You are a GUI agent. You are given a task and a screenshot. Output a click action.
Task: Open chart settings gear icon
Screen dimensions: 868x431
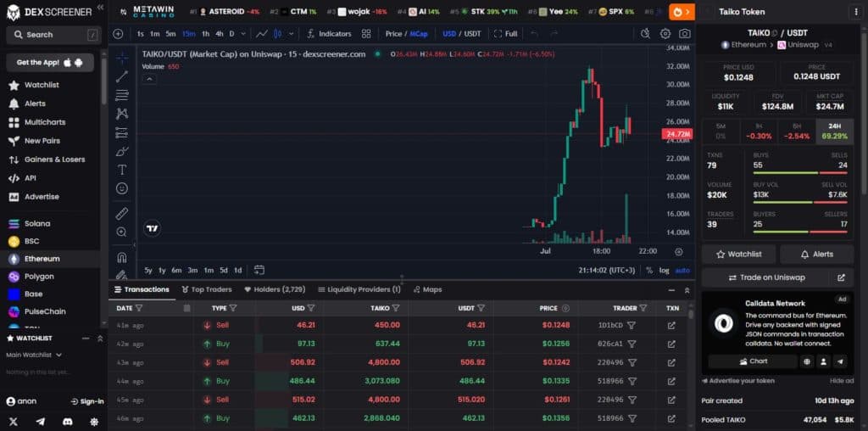click(x=665, y=34)
